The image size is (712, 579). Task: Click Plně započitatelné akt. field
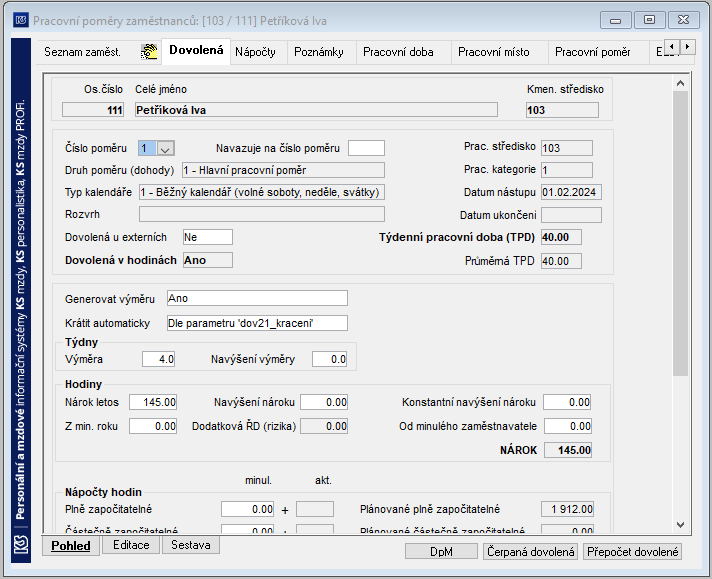(x=315, y=509)
